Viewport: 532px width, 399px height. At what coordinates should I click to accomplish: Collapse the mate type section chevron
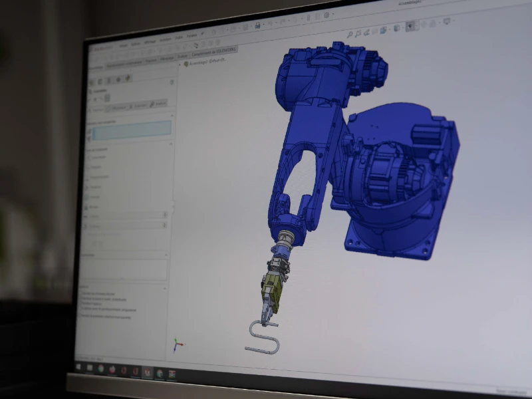pos(171,144)
